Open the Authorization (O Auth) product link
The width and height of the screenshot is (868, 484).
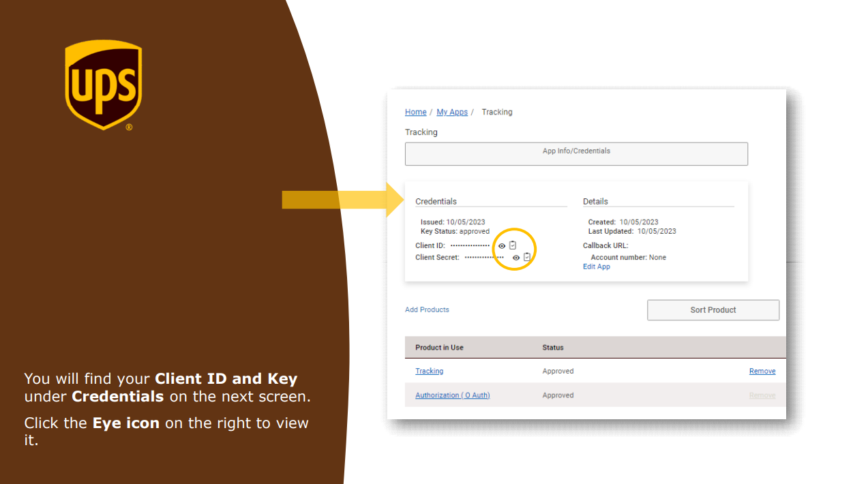coord(452,395)
